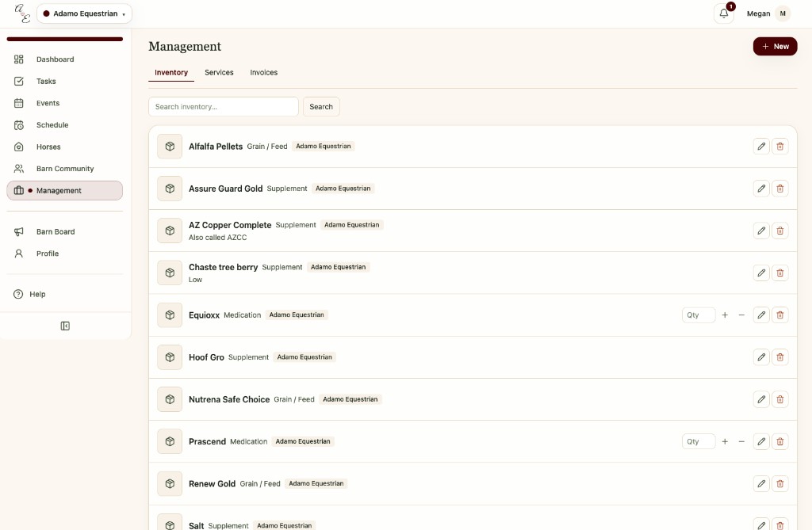The image size is (812, 530).
Task: Click the Adamo Equestrian logo
Action: 22,13
